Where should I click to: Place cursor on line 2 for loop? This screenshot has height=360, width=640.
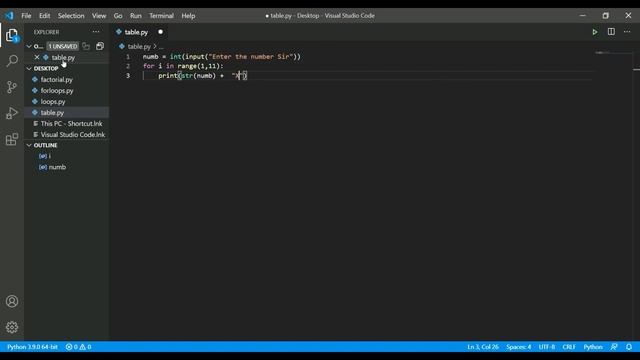183,66
